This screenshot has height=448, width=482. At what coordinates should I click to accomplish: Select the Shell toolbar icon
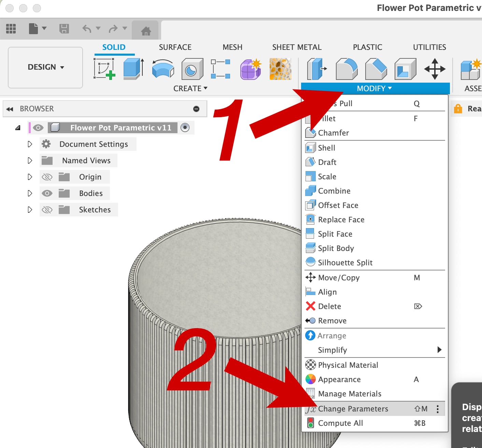click(405, 69)
